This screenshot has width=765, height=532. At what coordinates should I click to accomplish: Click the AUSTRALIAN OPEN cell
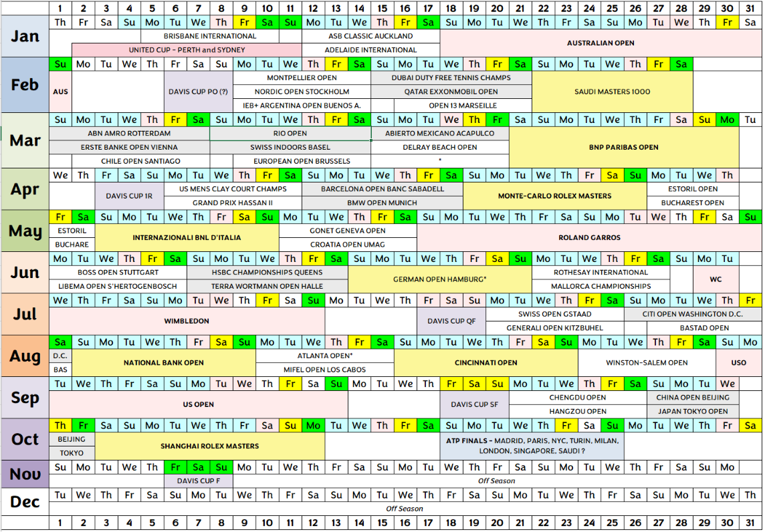(x=600, y=43)
